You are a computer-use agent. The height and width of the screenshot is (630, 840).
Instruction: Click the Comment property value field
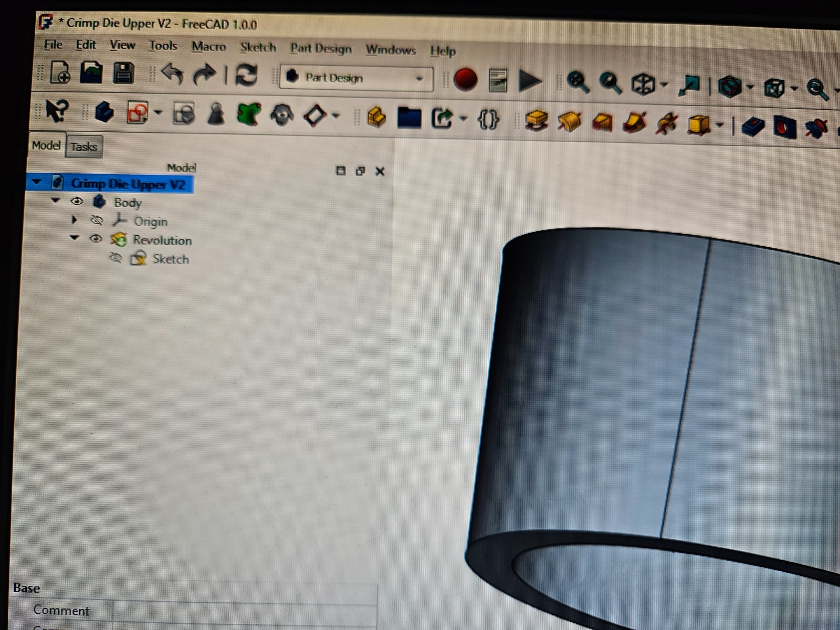coord(244,611)
